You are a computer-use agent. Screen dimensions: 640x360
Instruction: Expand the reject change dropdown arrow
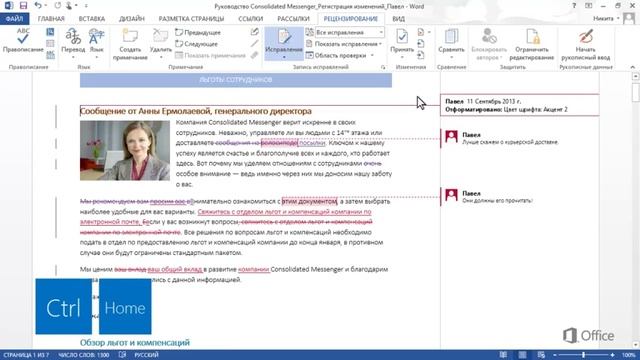(429, 32)
